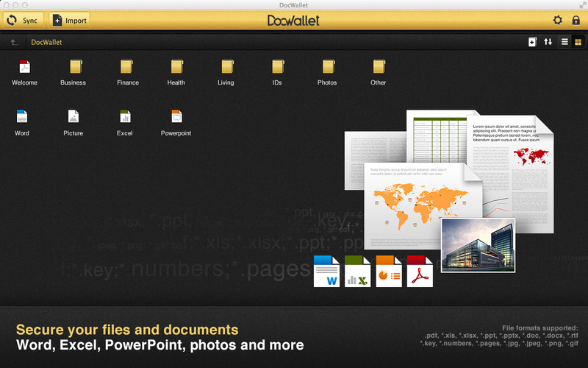Switch to grid view
Screen dimensions: 588x368
point(577,42)
